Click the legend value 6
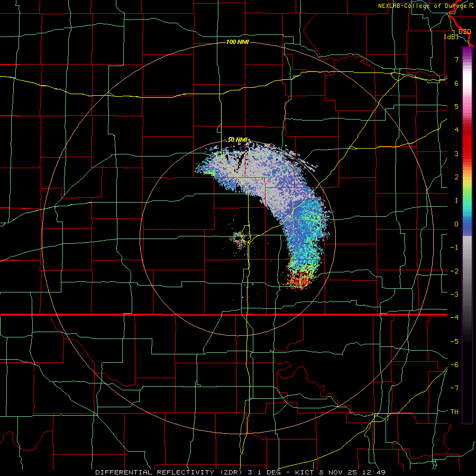The image size is (476, 476). point(456,83)
